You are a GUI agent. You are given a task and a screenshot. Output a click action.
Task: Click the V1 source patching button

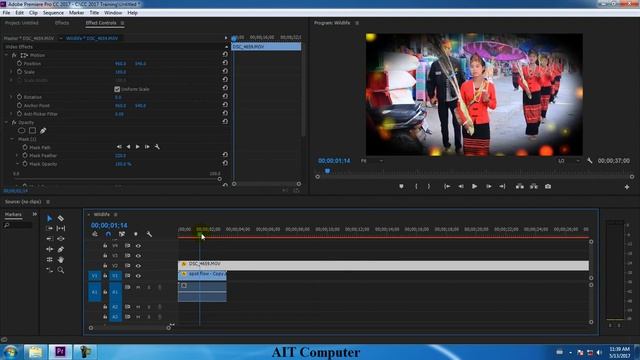pyautogui.click(x=94, y=276)
